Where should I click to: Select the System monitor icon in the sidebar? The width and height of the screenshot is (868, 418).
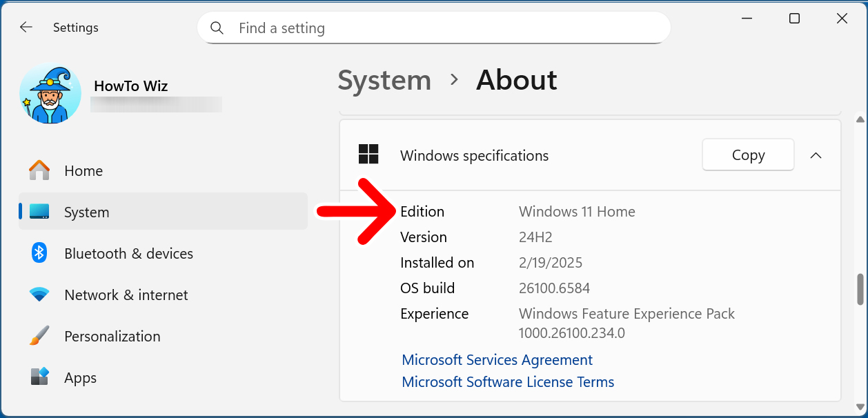pyautogui.click(x=39, y=212)
